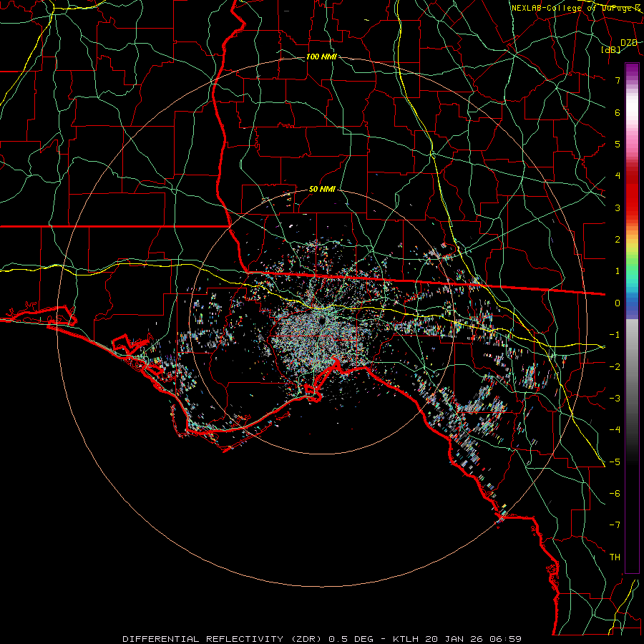Select the -2 dB scale value

(x=615, y=367)
